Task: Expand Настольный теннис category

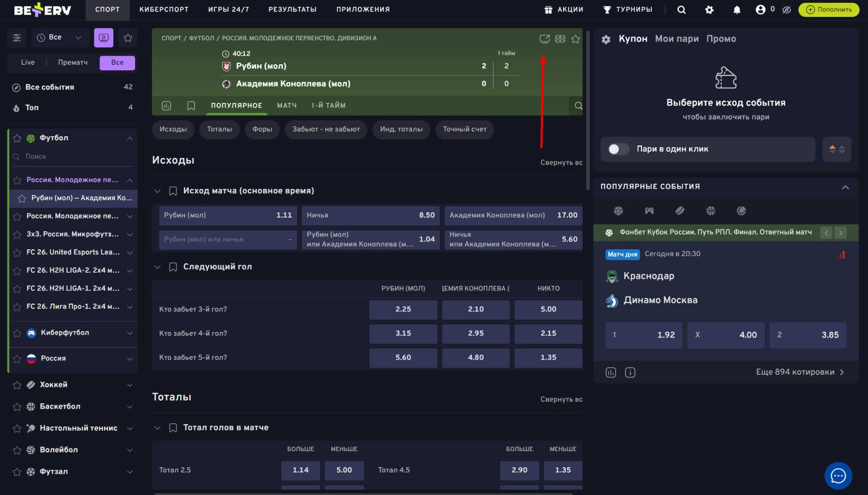Action: click(130, 428)
